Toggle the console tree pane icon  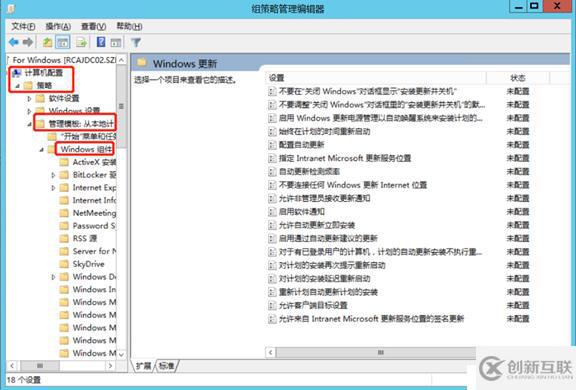[62, 42]
